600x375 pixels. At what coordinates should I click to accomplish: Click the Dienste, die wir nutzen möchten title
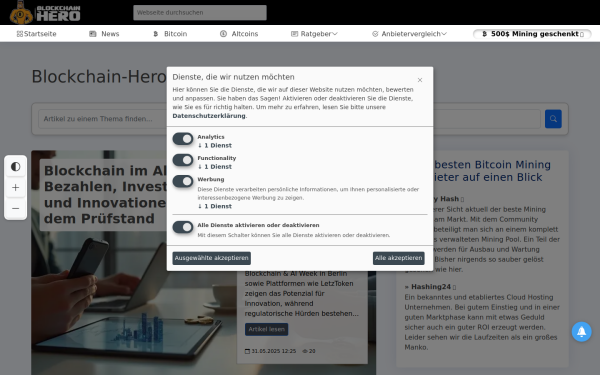coord(233,77)
